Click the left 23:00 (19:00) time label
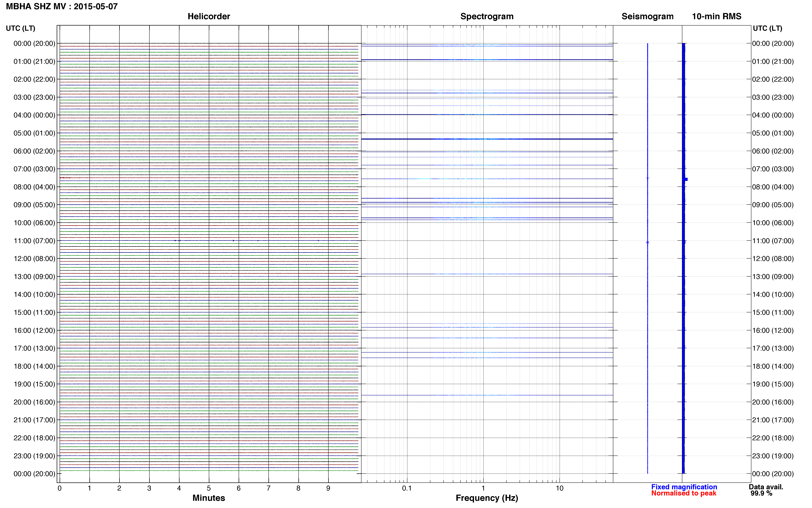 pos(34,456)
